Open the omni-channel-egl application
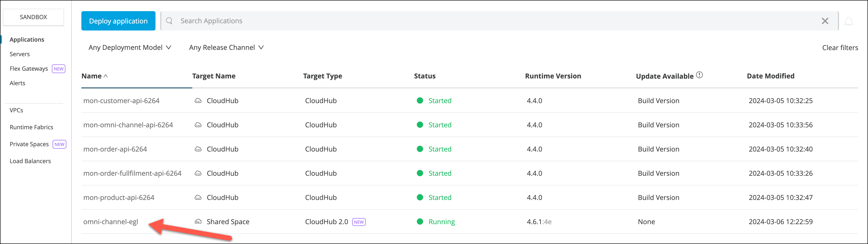 coord(110,222)
